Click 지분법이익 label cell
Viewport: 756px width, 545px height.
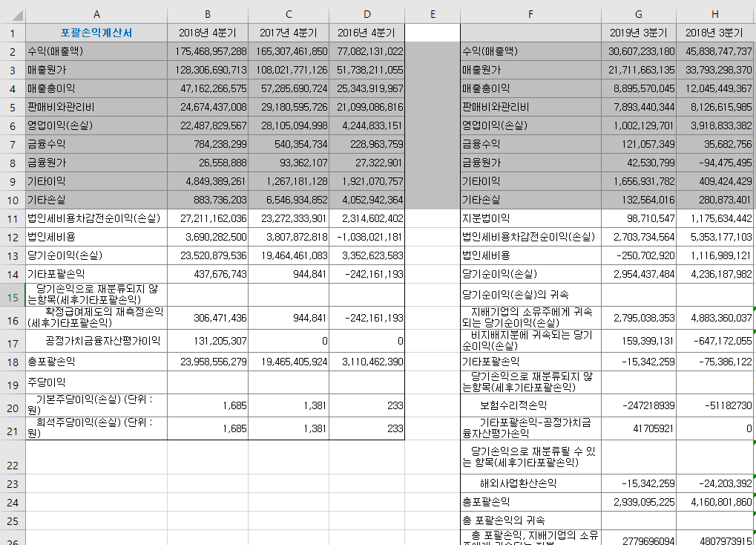click(531, 219)
